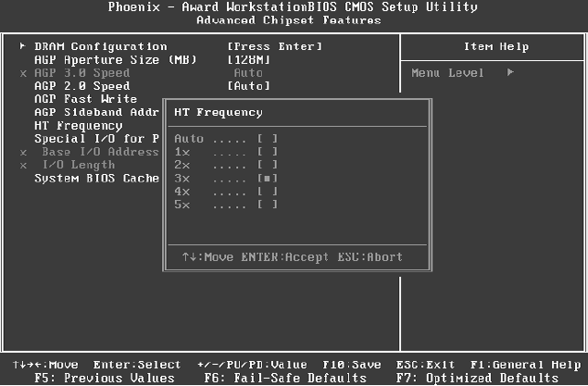Click F10:Save in the bottom bar
This screenshot has width=588, height=386.
tap(352, 365)
